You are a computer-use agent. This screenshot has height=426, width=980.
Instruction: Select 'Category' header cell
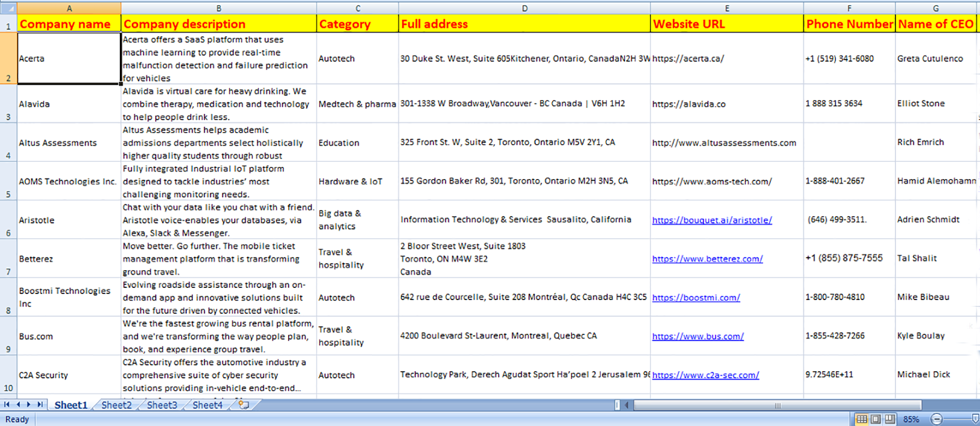[x=358, y=24]
